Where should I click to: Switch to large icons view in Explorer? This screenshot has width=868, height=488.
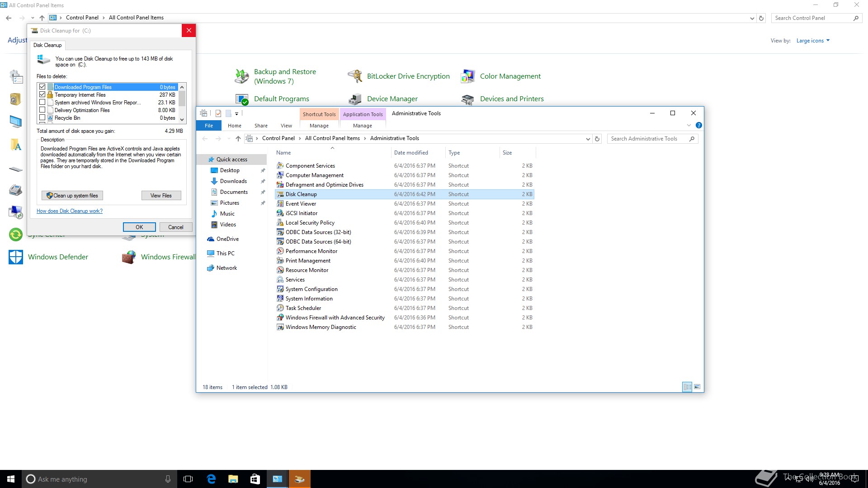[697, 387]
